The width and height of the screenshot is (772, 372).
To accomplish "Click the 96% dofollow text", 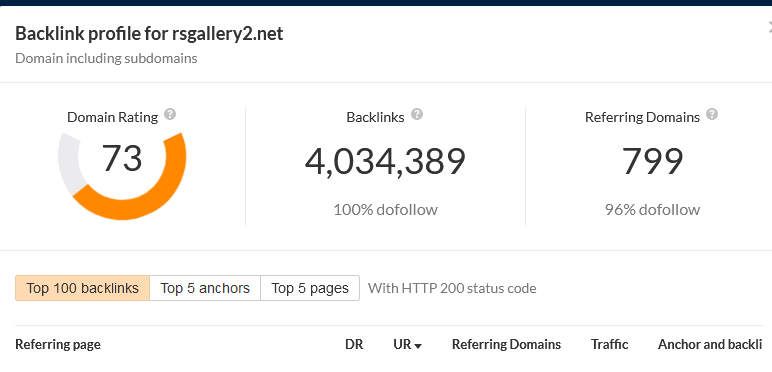I will [652, 210].
